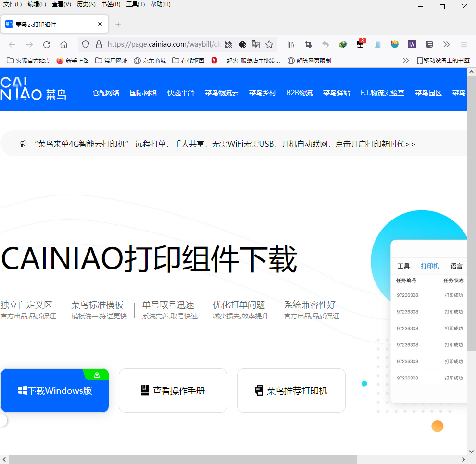Show more bookmarks chevron in bookmarks bar

point(406,61)
